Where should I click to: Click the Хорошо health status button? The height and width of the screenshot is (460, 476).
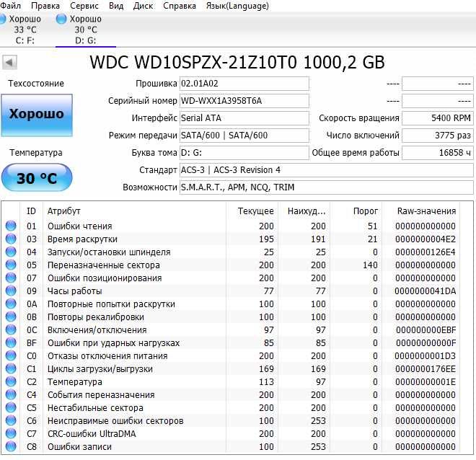click(x=37, y=115)
